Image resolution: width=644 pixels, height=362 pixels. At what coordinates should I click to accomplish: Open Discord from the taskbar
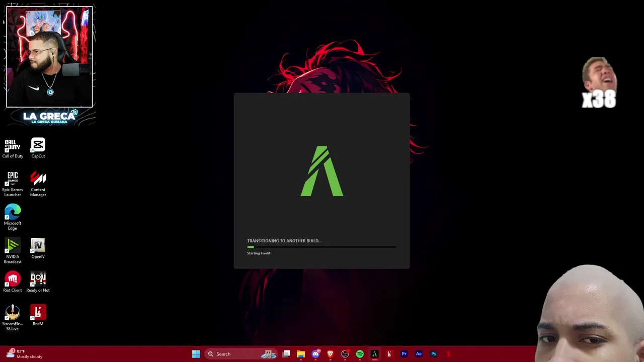point(315,354)
